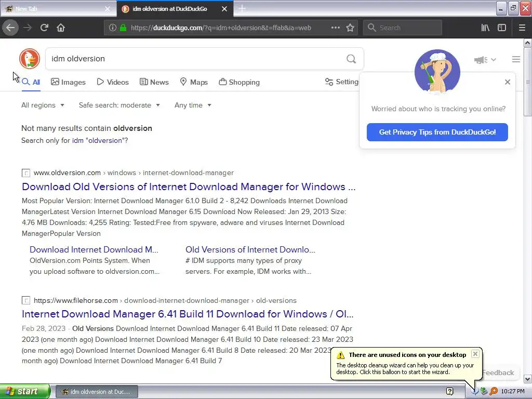Click the orange magnifier tray icon
The width and height of the screenshot is (532, 399).
click(x=494, y=392)
